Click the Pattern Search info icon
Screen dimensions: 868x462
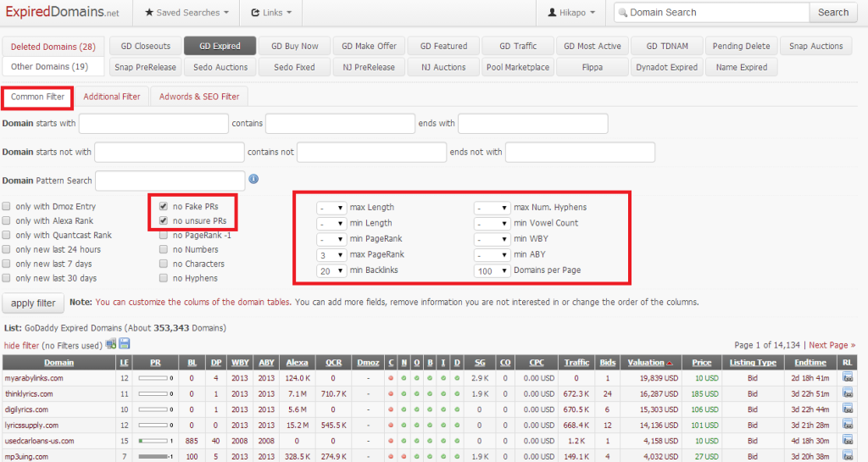coord(253,179)
